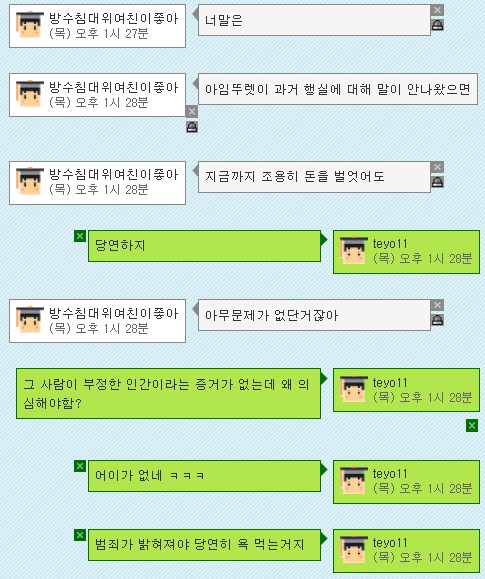
Task: Remove the green '당연하지' reply with X
Action: pyautogui.click(x=80, y=236)
